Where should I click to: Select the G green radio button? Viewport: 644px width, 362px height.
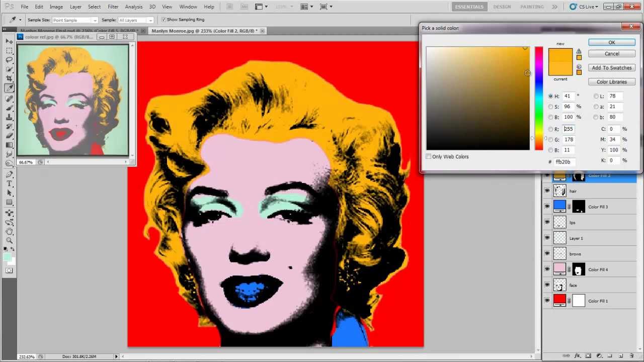click(x=550, y=139)
